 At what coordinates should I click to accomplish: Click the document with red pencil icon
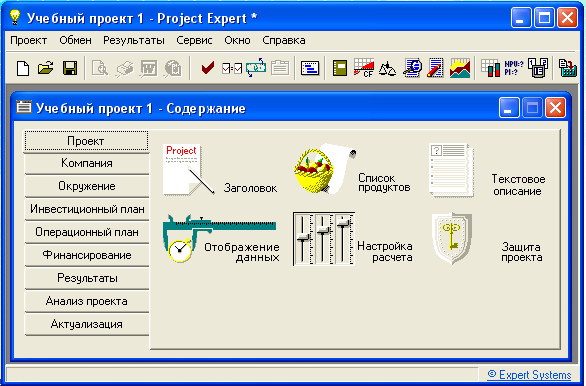[x=436, y=68]
